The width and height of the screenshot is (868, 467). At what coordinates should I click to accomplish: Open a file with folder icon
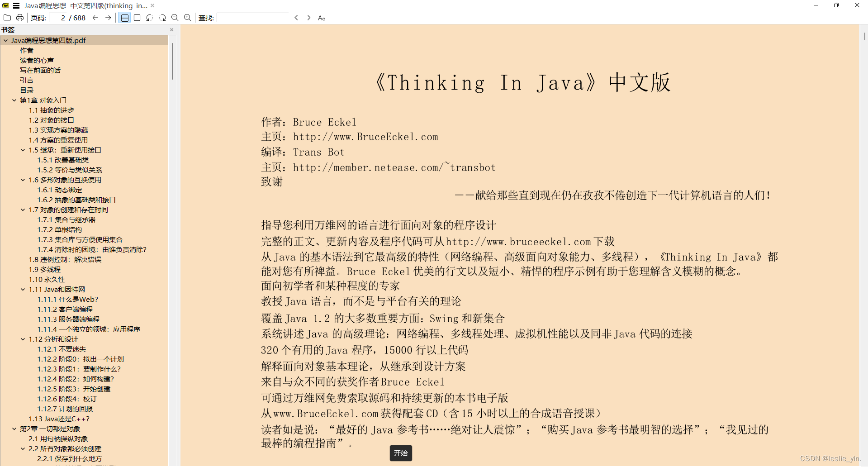click(x=7, y=18)
